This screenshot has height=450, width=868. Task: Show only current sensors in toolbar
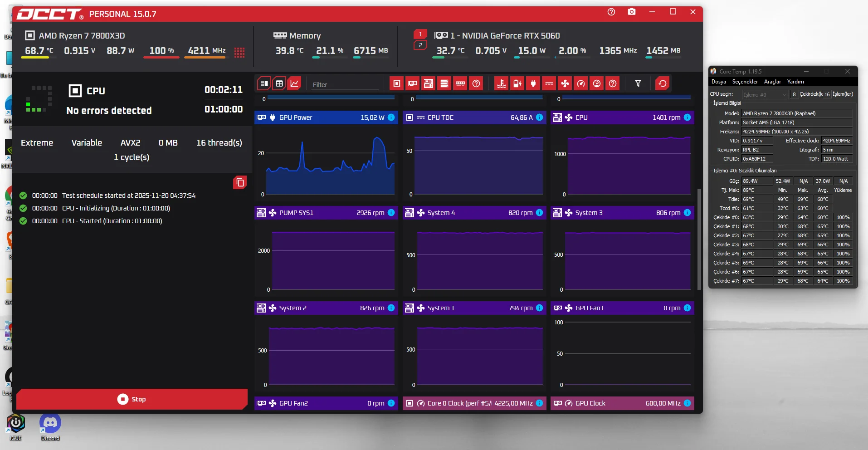click(549, 83)
